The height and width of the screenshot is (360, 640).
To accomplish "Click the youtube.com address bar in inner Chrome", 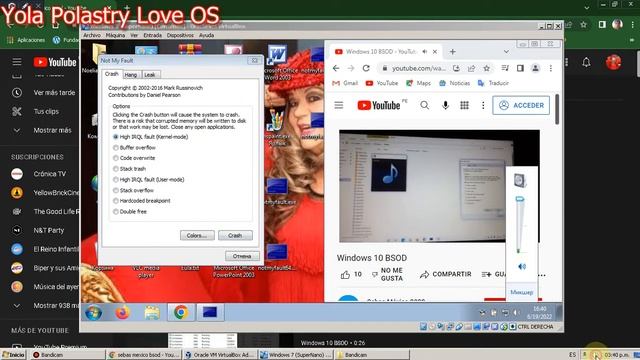I will pos(419,68).
